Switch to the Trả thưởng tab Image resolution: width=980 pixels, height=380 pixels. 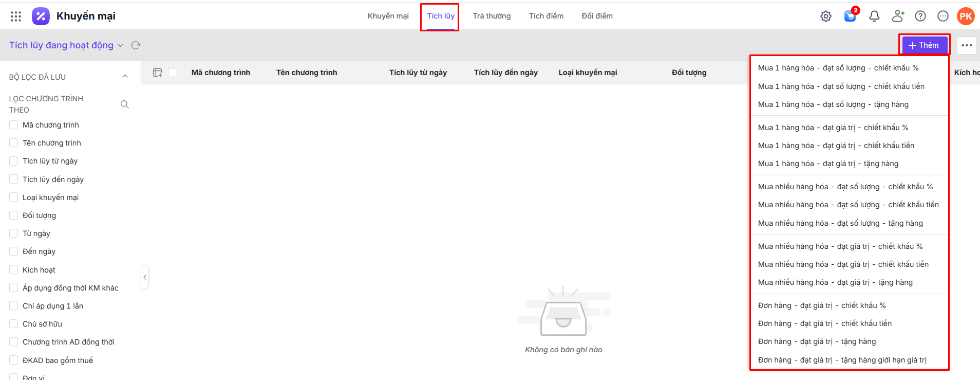[492, 16]
